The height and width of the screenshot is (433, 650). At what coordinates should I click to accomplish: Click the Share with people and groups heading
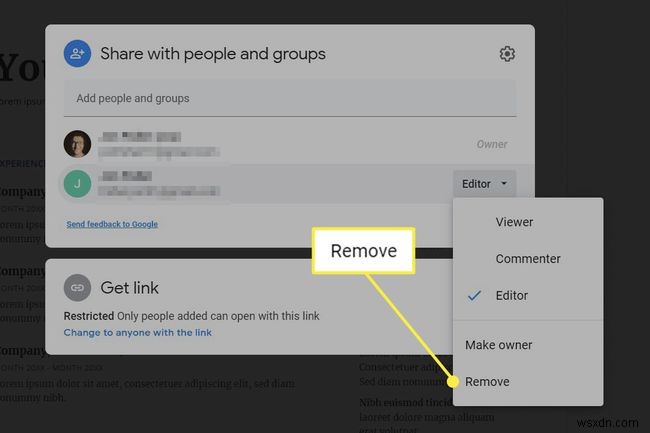(x=213, y=54)
